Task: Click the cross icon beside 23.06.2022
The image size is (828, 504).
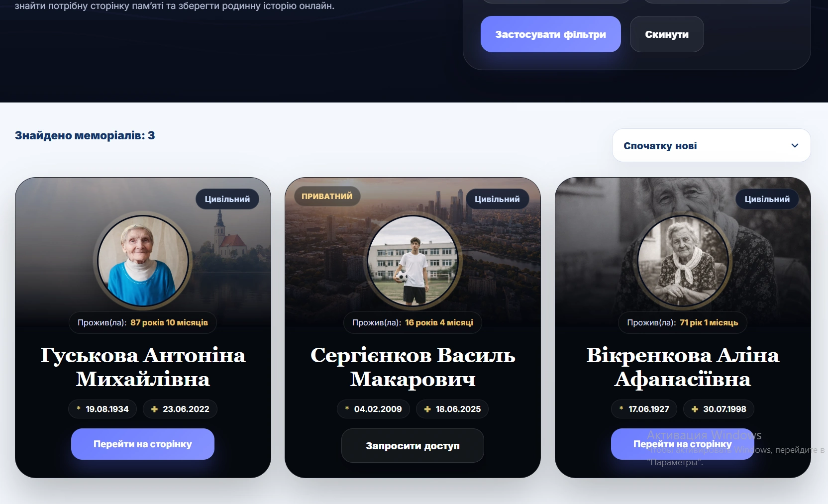Action: pos(154,409)
